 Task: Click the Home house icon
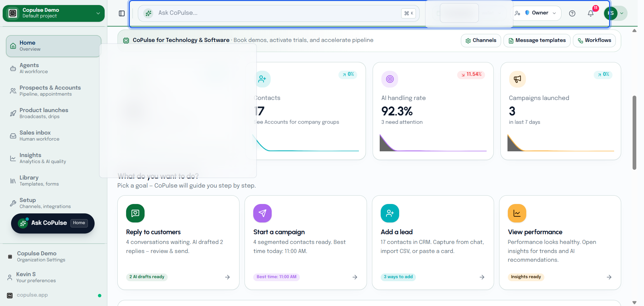click(13, 46)
